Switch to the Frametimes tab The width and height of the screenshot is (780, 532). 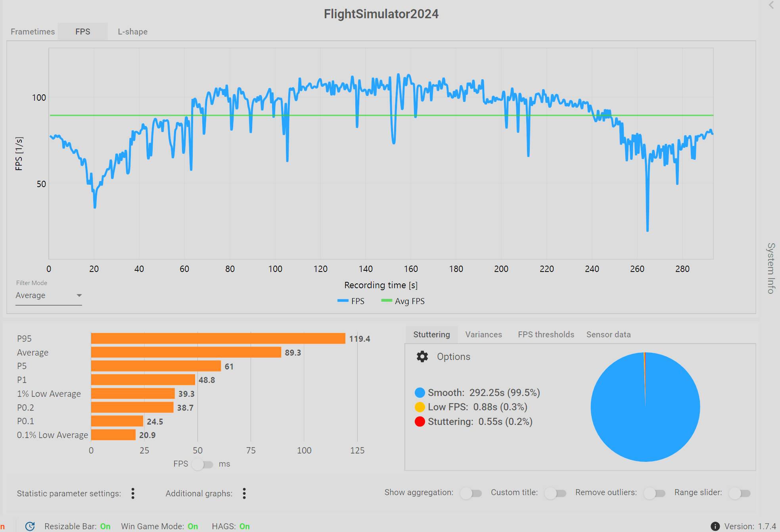click(x=33, y=32)
